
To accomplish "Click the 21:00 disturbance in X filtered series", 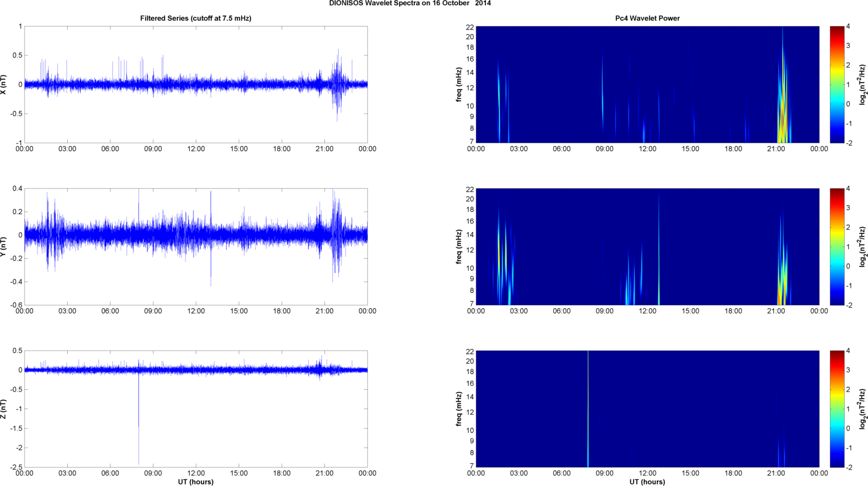I will 337,84.
